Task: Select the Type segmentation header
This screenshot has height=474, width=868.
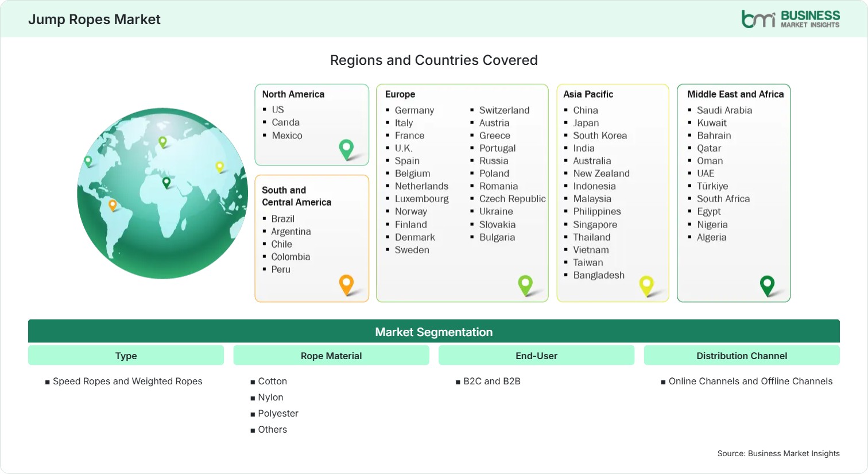Action: (x=126, y=356)
